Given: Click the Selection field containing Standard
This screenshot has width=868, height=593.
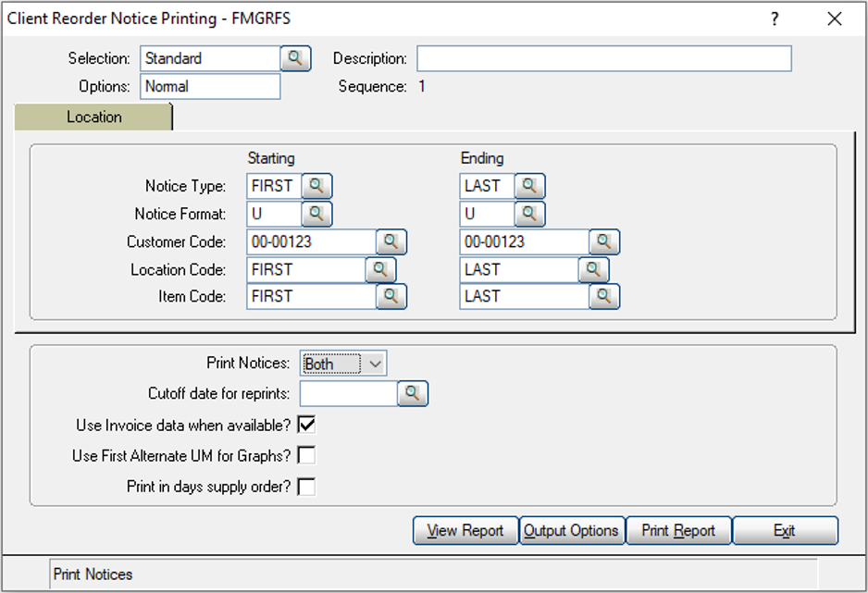Looking at the screenshot, I should tap(210, 58).
